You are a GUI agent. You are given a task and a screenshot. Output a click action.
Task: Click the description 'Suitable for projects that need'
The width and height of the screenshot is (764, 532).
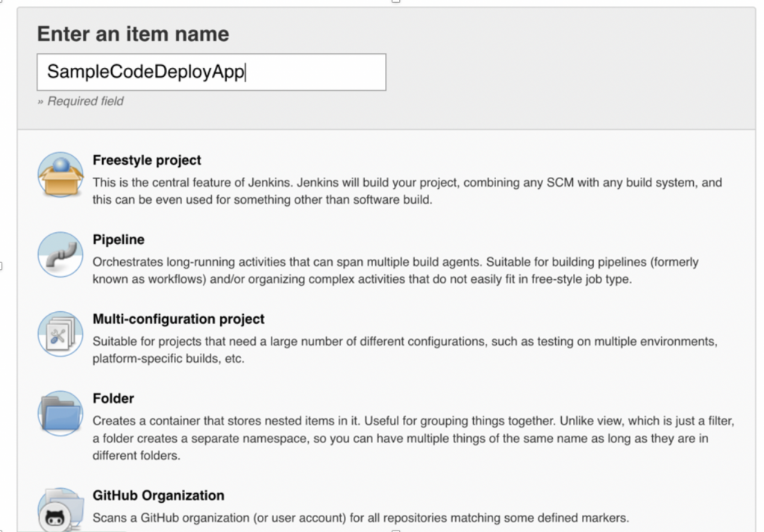pos(405,350)
